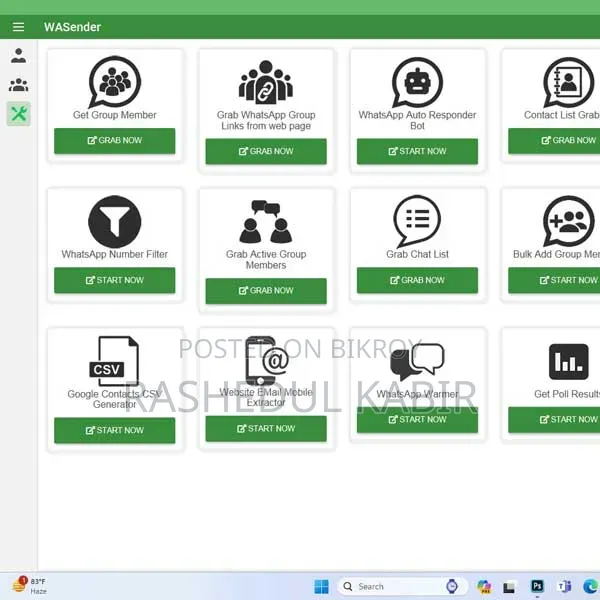The width and height of the screenshot is (600, 600).
Task: Click the Grab Active Group Members label
Action: pos(266,260)
